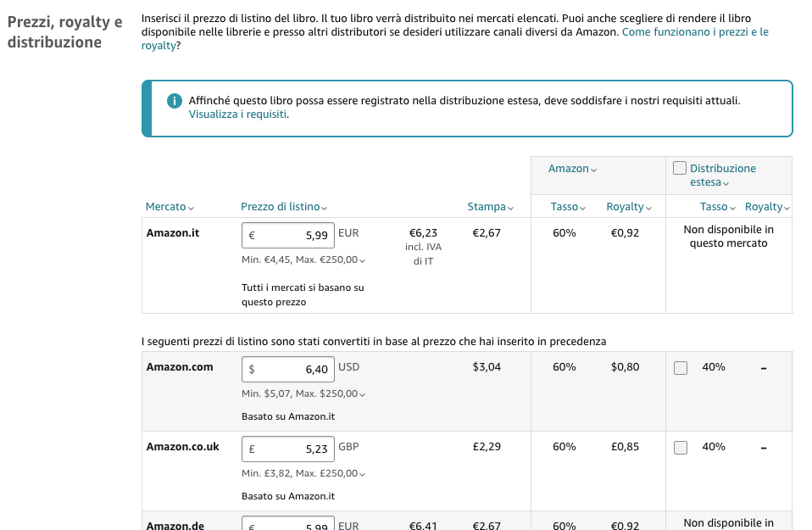Expand Min/Max range under Amazon.it price
Viewport: 812px width, 530px height.
(303, 259)
